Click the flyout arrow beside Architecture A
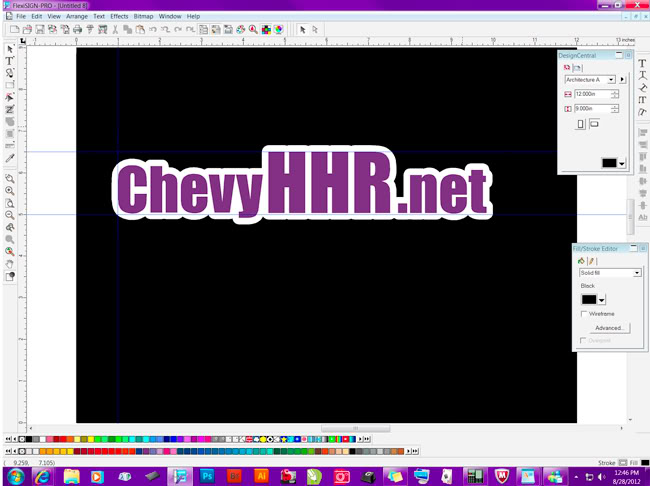The width and height of the screenshot is (650, 486). pyautogui.click(x=622, y=80)
